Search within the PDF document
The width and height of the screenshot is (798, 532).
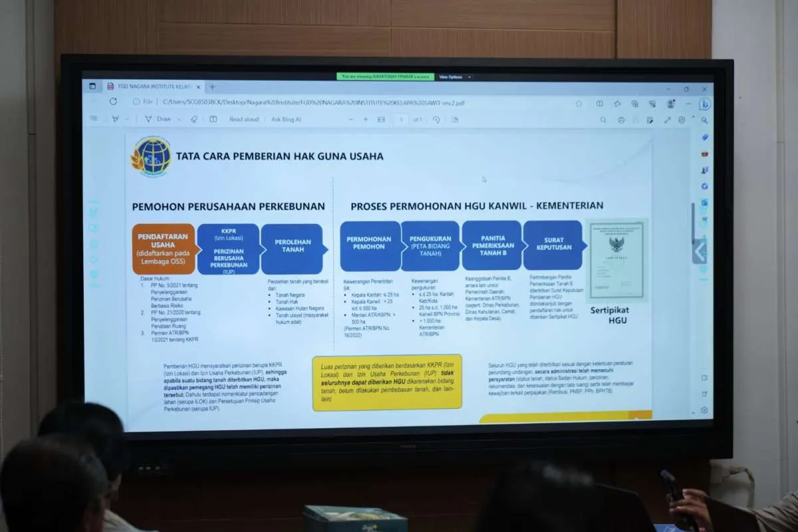(603, 120)
